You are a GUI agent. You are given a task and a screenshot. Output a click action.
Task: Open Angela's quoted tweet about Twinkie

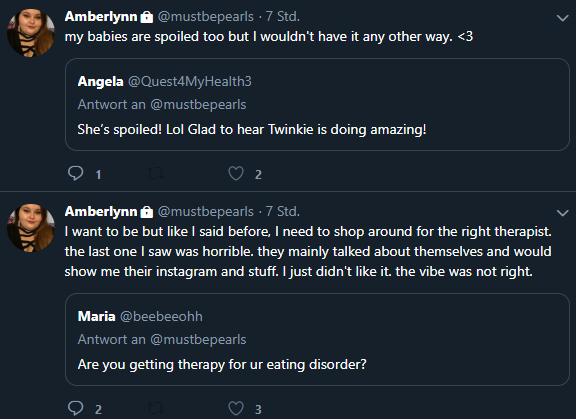point(317,104)
